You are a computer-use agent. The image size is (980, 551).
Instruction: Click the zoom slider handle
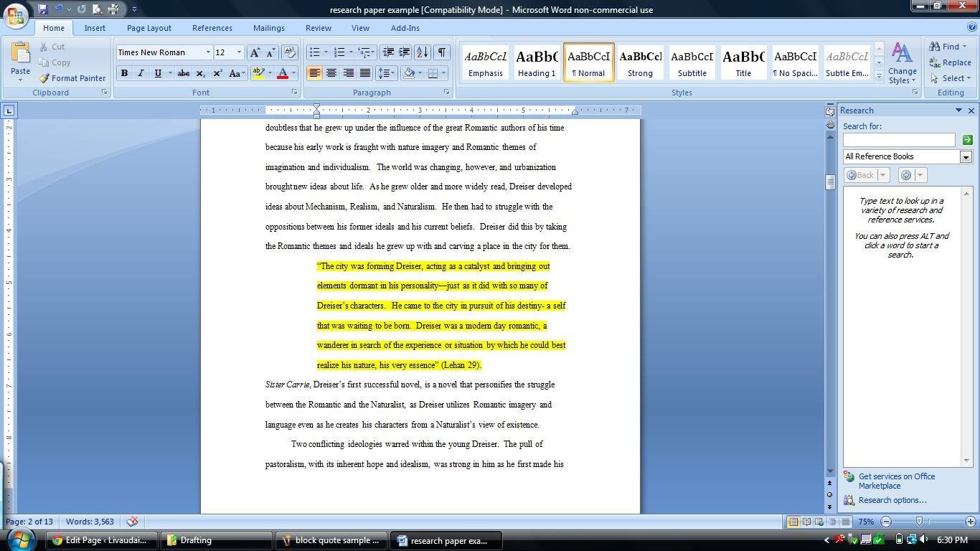tap(919, 522)
